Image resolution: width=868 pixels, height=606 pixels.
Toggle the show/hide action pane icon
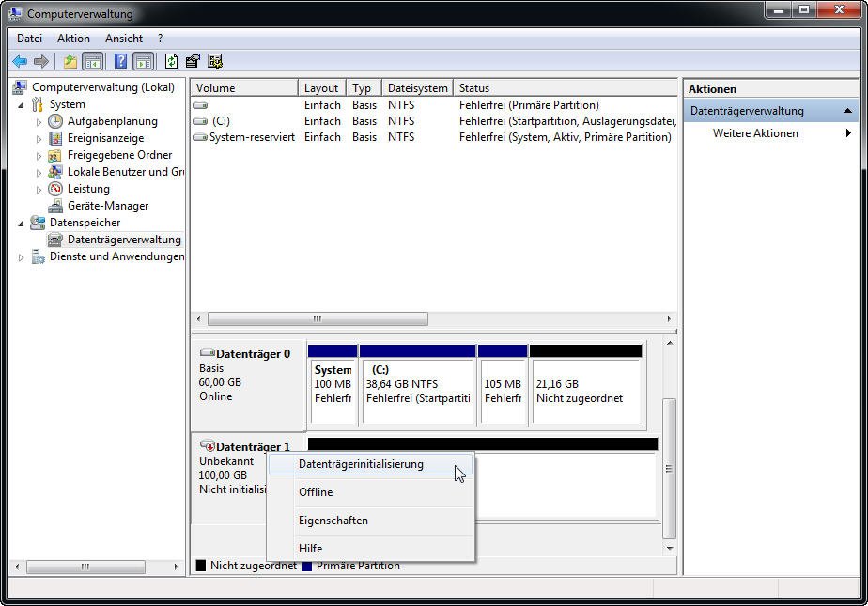pyautogui.click(x=144, y=61)
